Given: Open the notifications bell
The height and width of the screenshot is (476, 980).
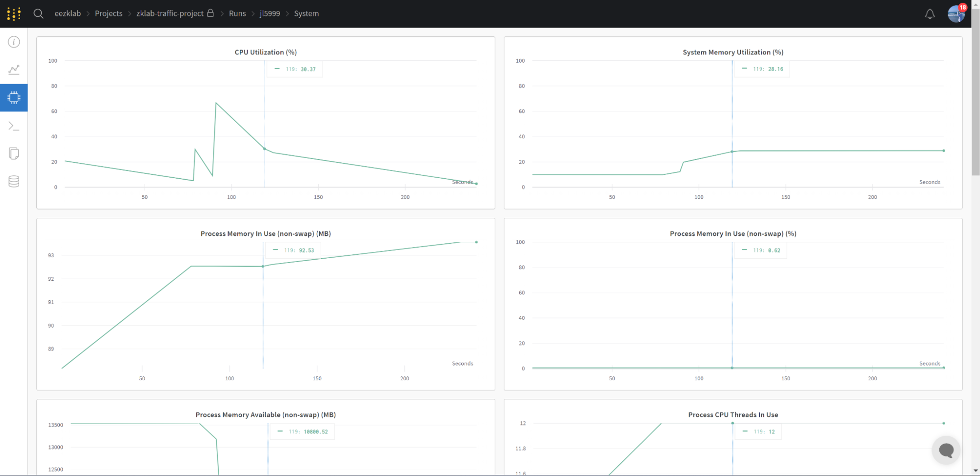Looking at the screenshot, I should (930, 14).
